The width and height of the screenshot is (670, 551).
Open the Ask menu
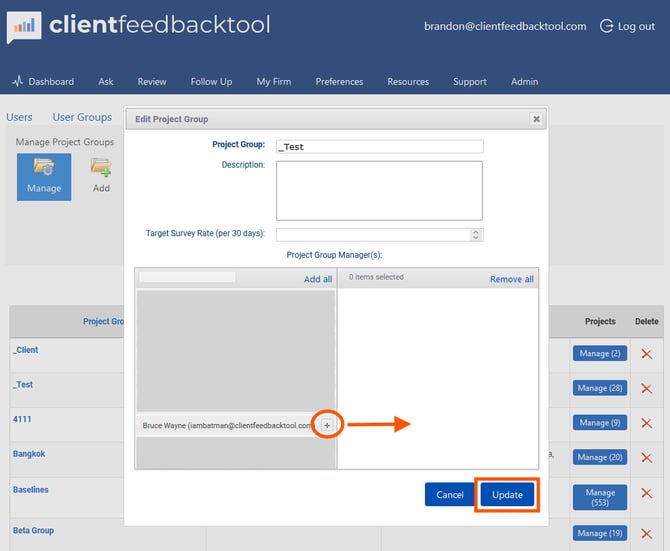106,82
